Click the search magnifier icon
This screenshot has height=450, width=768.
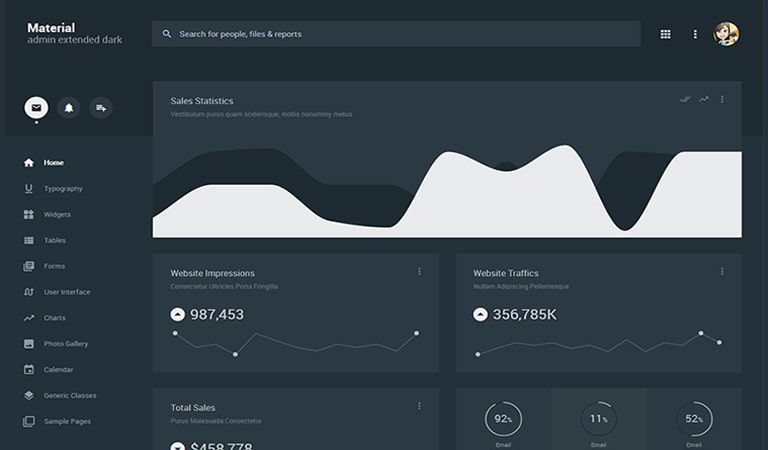click(x=167, y=34)
